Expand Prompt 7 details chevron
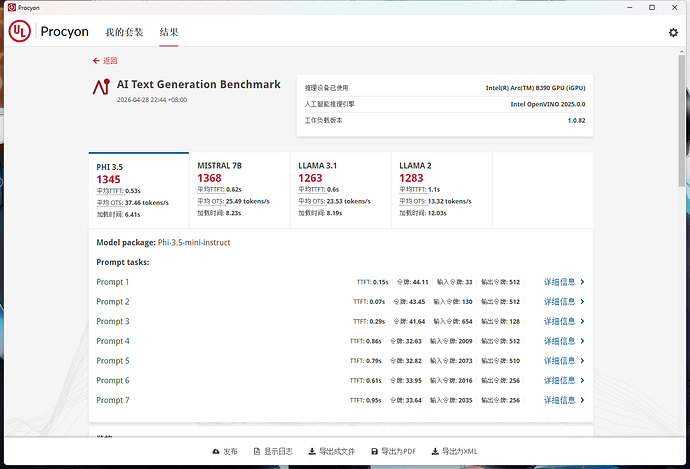Screen dimensions: 690x469 coord(582,400)
